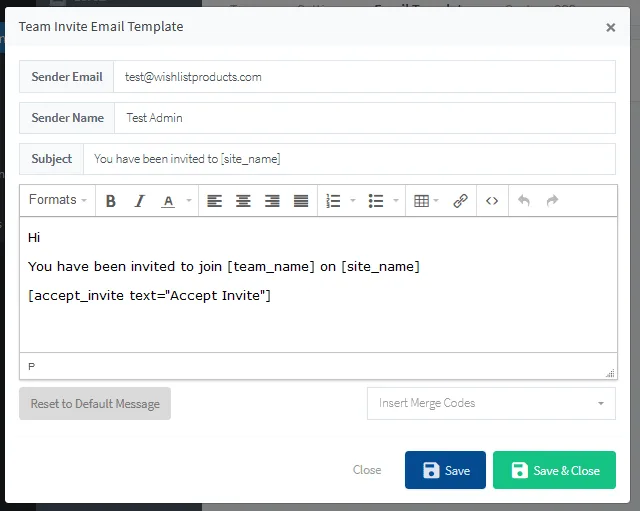The height and width of the screenshot is (511, 640).
Task: Justify the text
Action: 301,201
